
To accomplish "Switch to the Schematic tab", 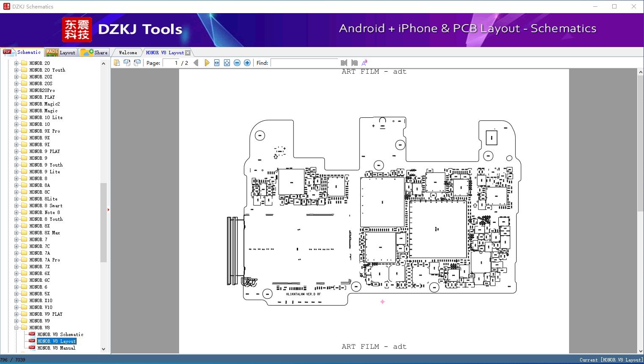I will pos(22,52).
